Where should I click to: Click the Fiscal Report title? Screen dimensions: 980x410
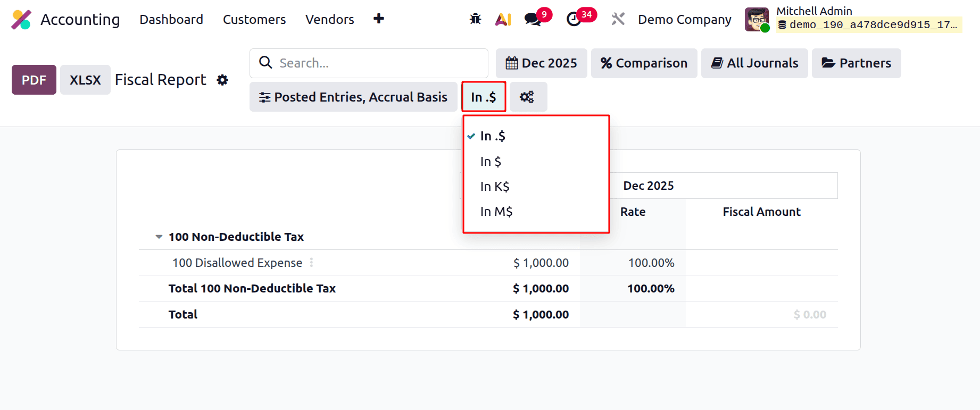(x=161, y=80)
